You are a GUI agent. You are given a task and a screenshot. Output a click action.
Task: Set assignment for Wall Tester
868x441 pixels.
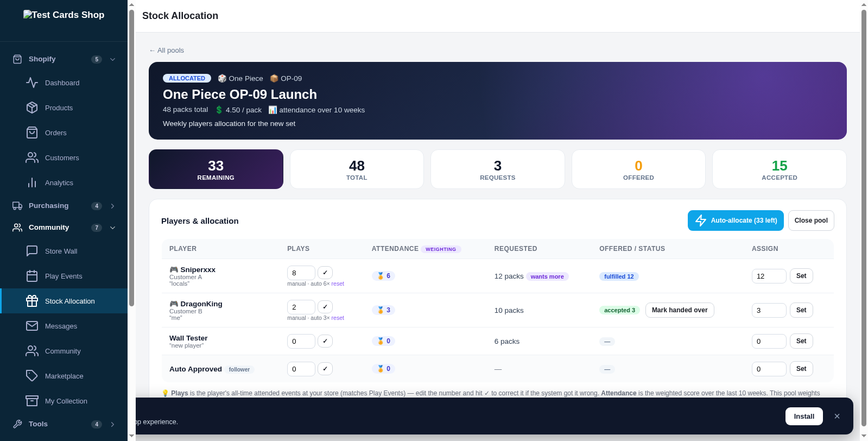(801, 341)
